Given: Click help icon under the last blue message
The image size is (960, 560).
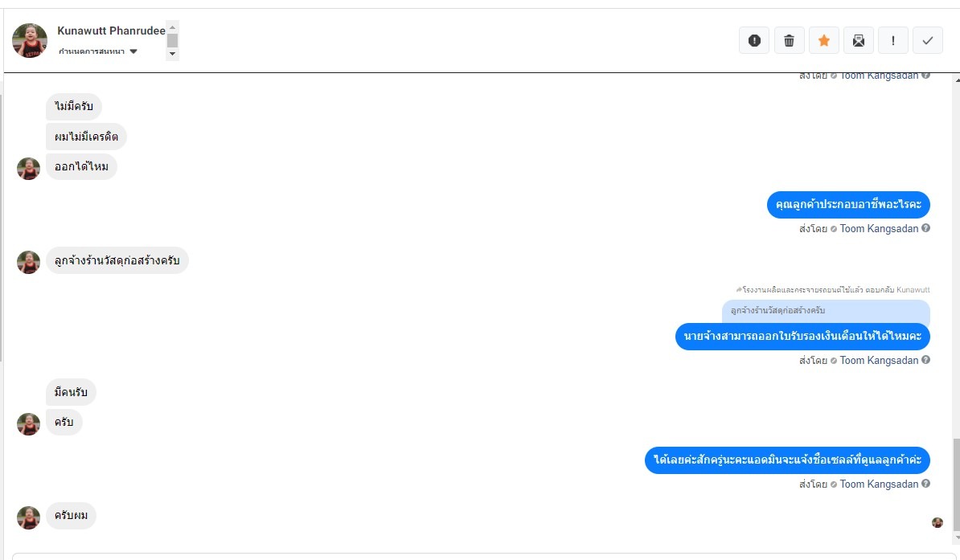Looking at the screenshot, I should [x=925, y=484].
